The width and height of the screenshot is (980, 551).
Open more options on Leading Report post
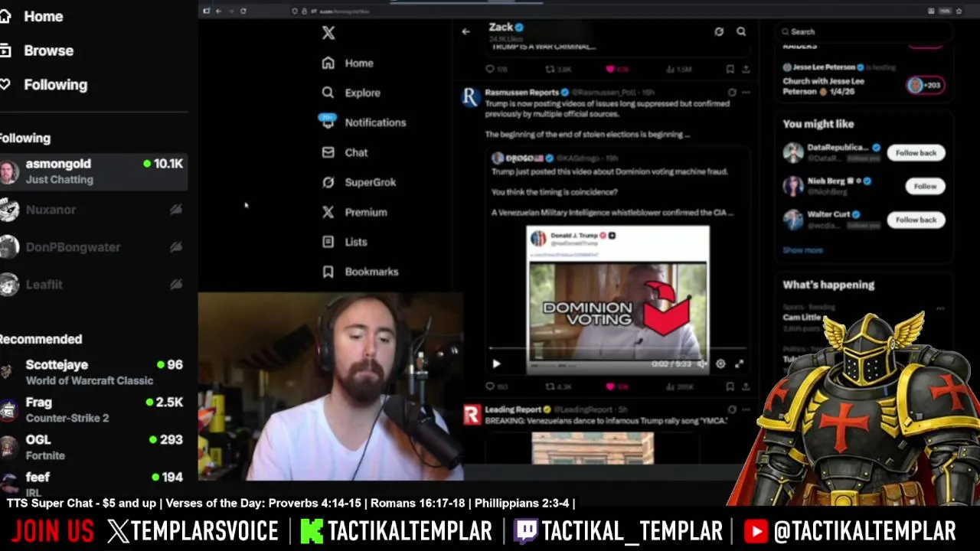[x=746, y=410]
